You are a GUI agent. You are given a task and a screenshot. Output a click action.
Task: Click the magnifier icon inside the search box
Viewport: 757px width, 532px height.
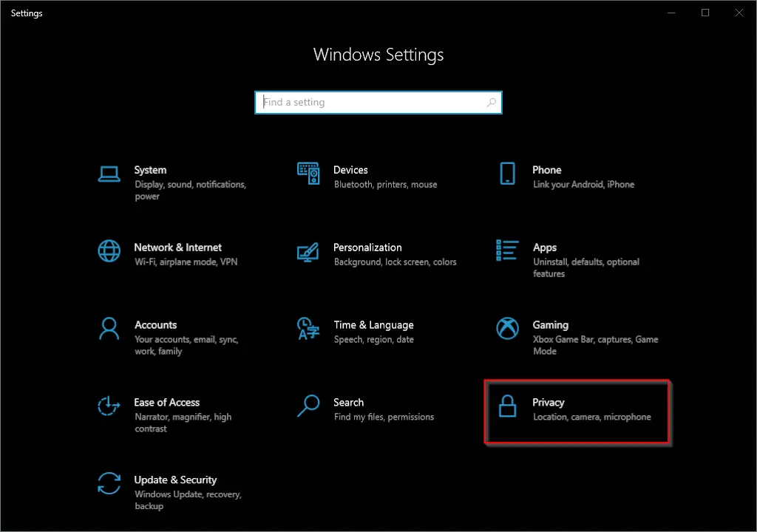pyautogui.click(x=492, y=103)
